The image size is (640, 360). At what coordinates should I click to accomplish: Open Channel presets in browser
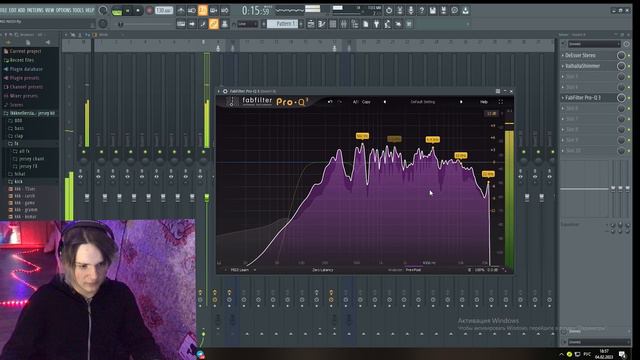coord(26,87)
